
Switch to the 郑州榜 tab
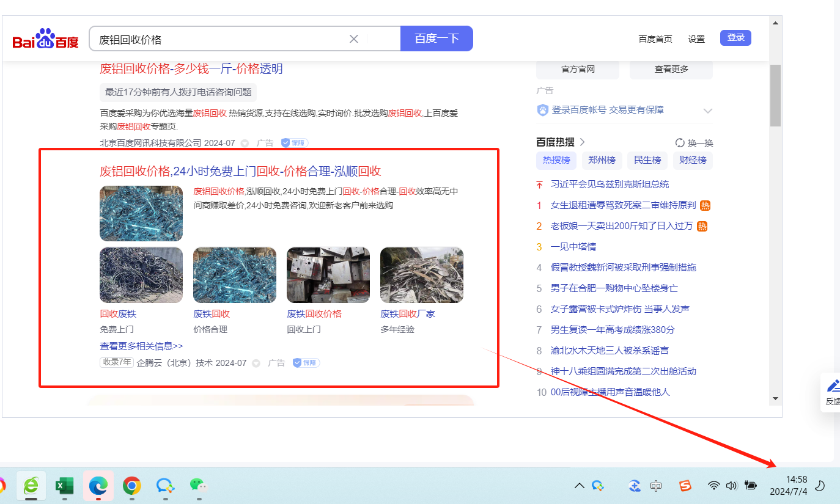tap(602, 160)
